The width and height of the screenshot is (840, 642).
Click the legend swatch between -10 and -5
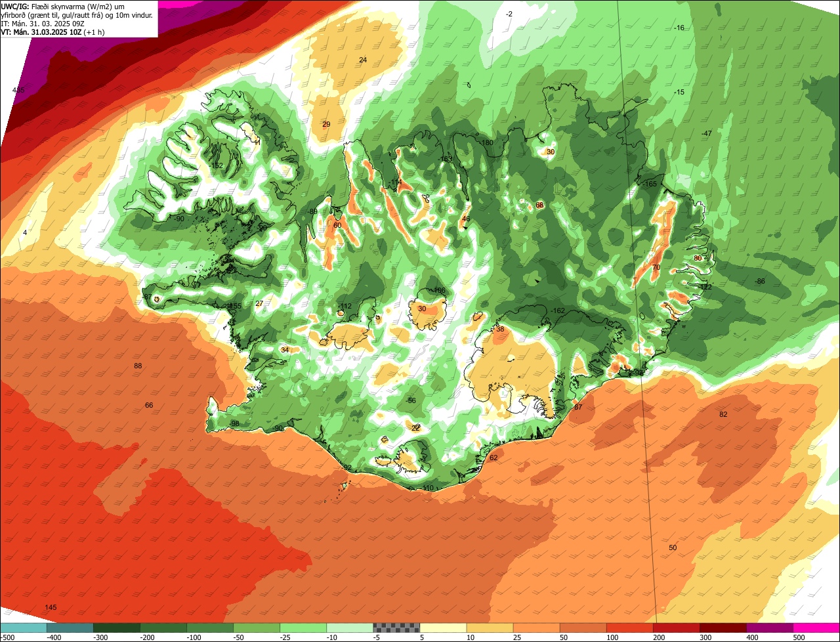pos(350,628)
